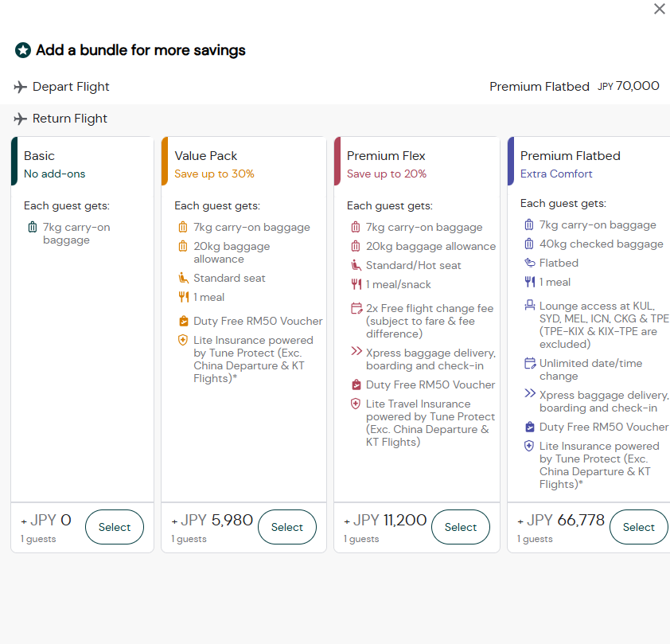The image size is (670, 644).
Task: Click the Basic bundle carry-on baggage icon
Action: (33, 228)
